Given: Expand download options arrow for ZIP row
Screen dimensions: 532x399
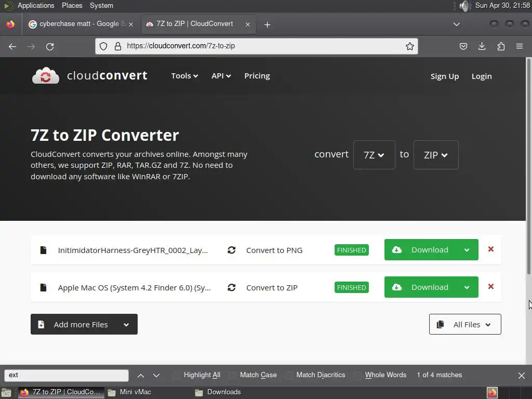Looking at the screenshot, I should tap(467, 287).
